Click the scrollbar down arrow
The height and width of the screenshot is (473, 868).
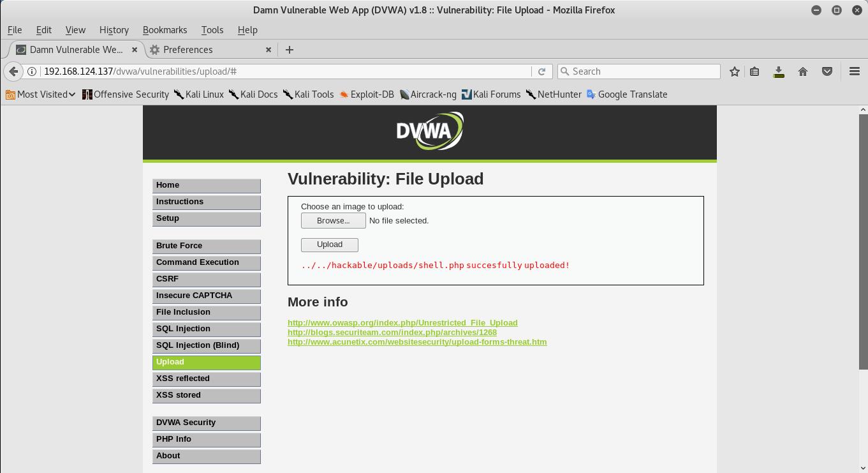pos(864,469)
